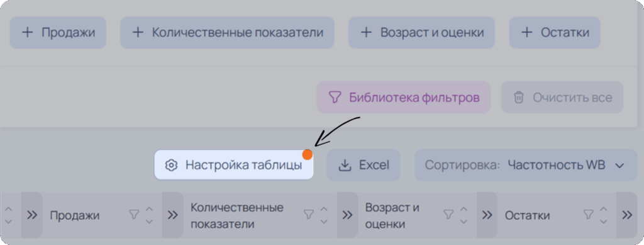Toggle sort arrows in Продажи column header
Screen dimensions: 644x245
[x=150, y=215]
